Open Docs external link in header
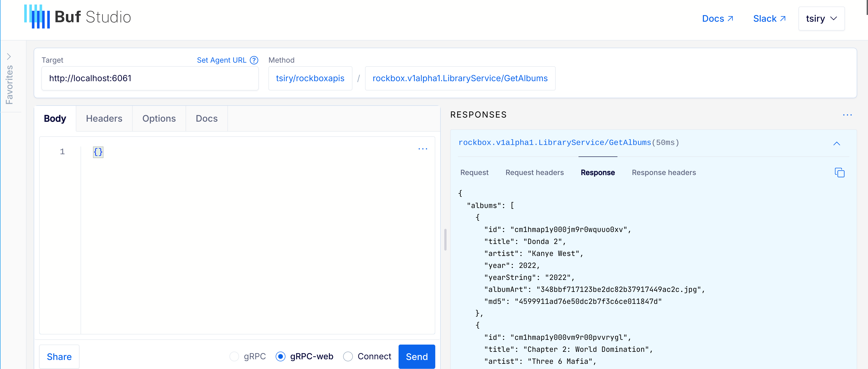The image size is (868, 369). 717,19
